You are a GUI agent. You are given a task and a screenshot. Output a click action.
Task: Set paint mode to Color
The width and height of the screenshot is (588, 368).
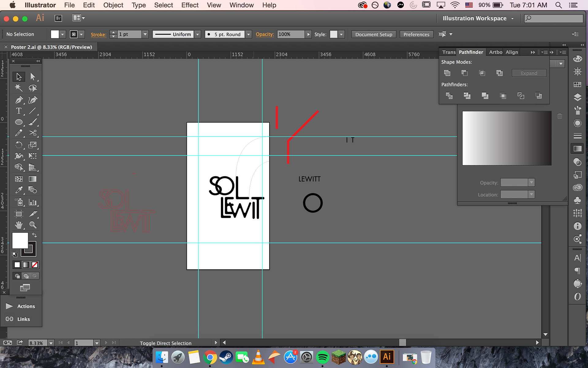tap(17, 265)
